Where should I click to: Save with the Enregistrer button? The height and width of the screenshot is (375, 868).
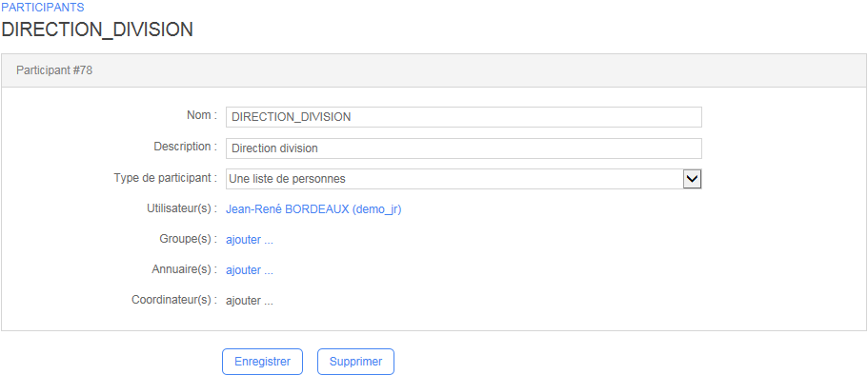(x=262, y=362)
